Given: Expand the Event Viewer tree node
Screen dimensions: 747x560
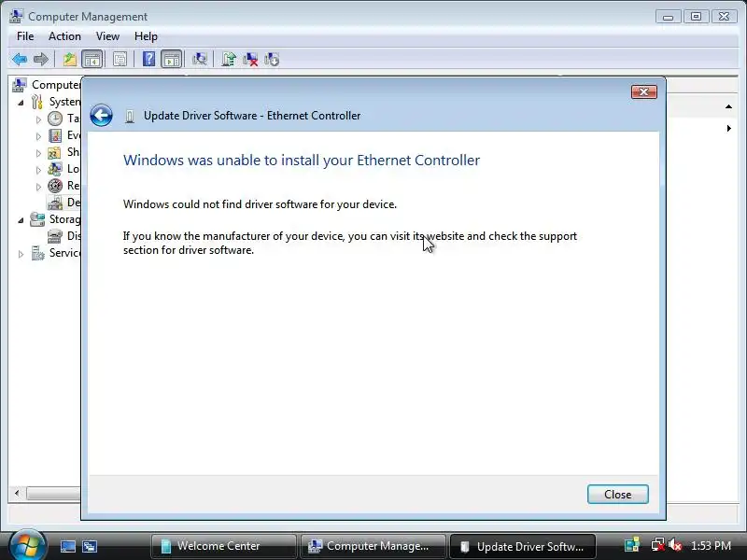Looking at the screenshot, I should coord(38,136).
